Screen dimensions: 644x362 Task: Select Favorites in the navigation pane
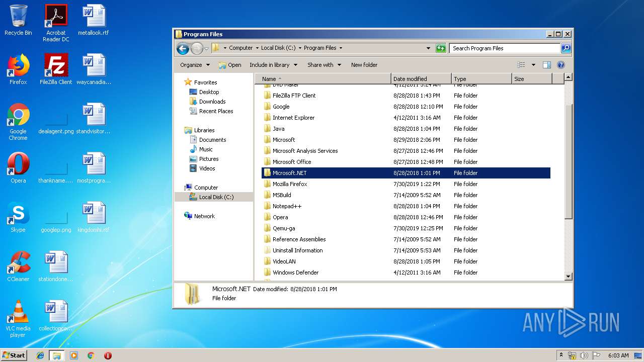coord(201,82)
